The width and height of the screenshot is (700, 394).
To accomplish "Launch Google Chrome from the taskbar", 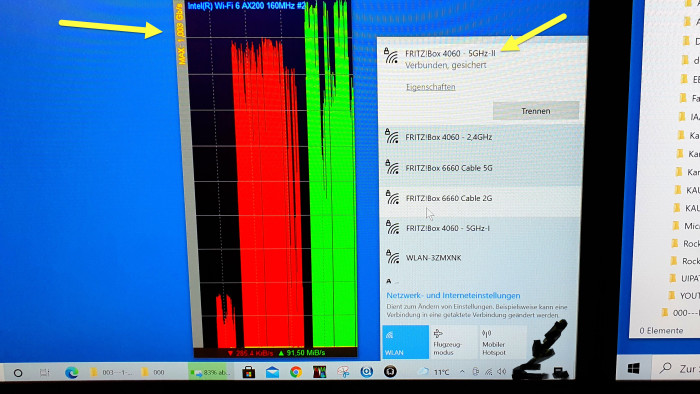I will pos(296,372).
